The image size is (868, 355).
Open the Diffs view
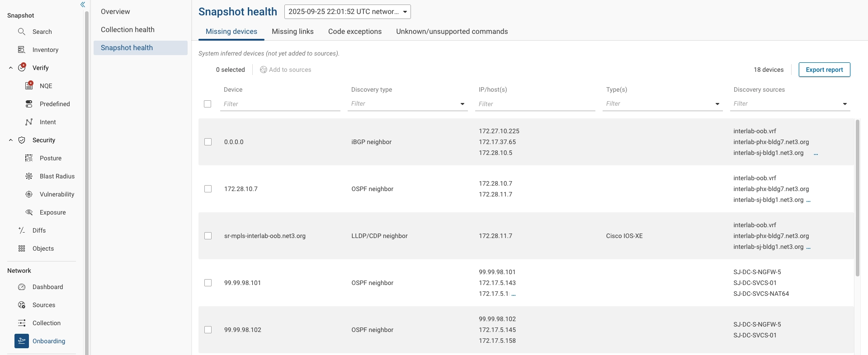pyautogui.click(x=39, y=230)
